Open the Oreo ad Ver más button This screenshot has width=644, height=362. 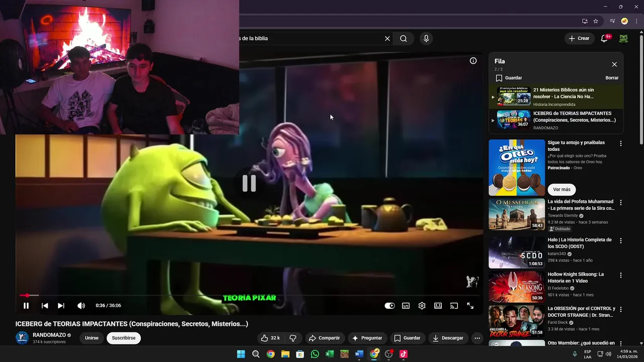pos(561,190)
